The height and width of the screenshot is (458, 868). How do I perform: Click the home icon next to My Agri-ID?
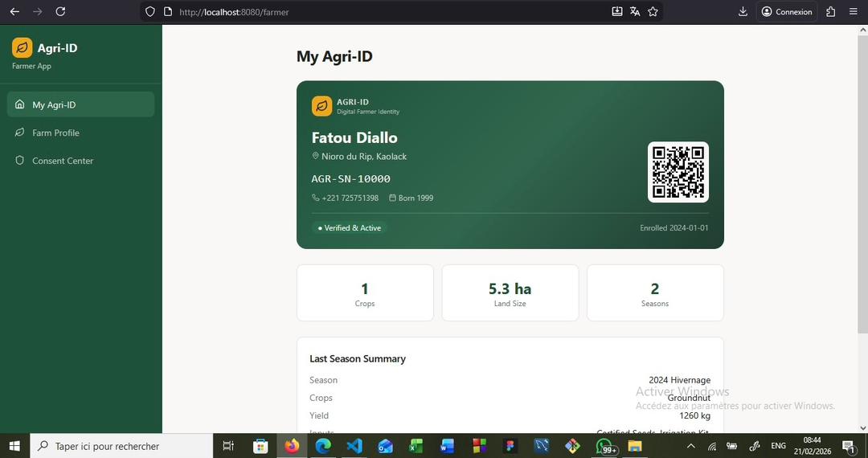click(20, 104)
